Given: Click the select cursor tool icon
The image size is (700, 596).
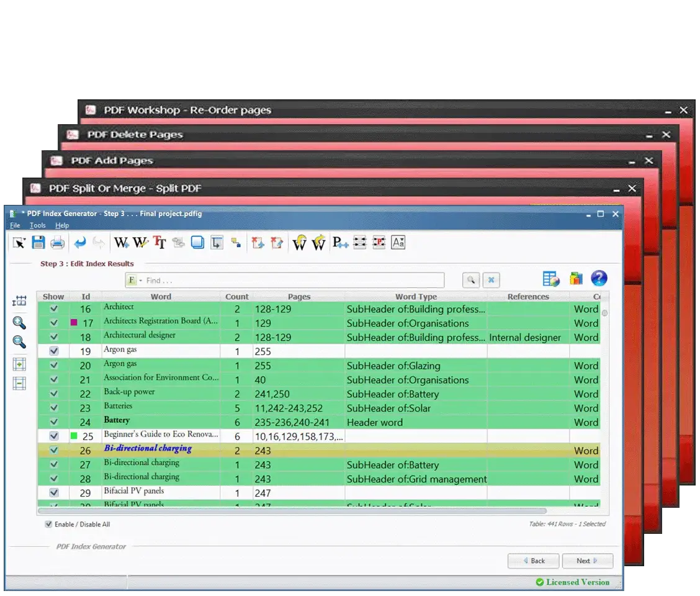Looking at the screenshot, I should tap(19, 243).
